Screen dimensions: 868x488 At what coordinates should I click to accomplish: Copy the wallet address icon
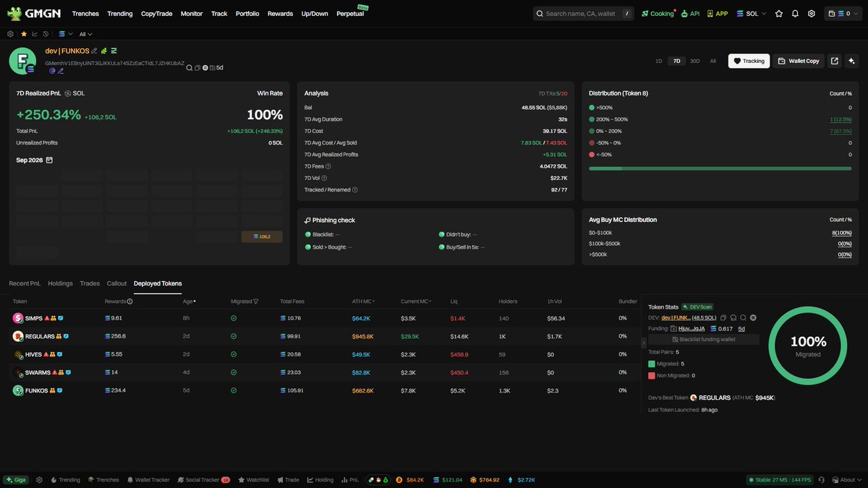click(198, 68)
